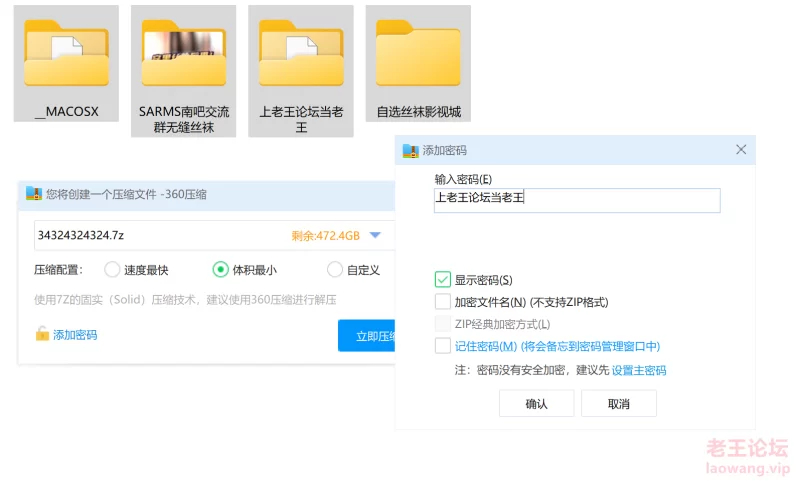Click the 360压缩 icon in the compress window title
The image size is (800, 481).
pyautogui.click(x=34, y=194)
